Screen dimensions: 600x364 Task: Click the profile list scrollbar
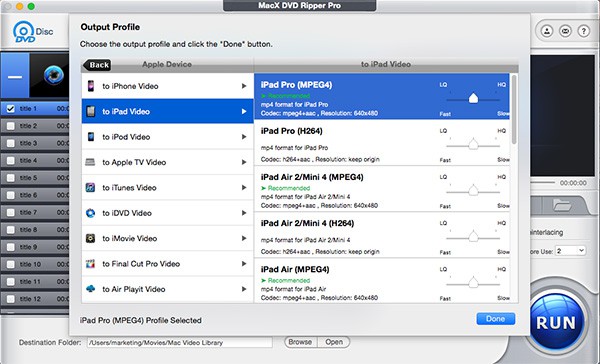coord(514,109)
